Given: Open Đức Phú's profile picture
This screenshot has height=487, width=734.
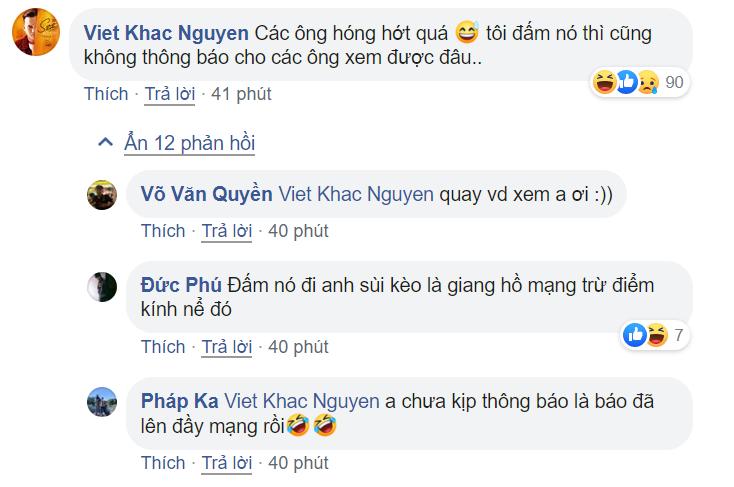Looking at the screenshot, I should click(102, 287).
